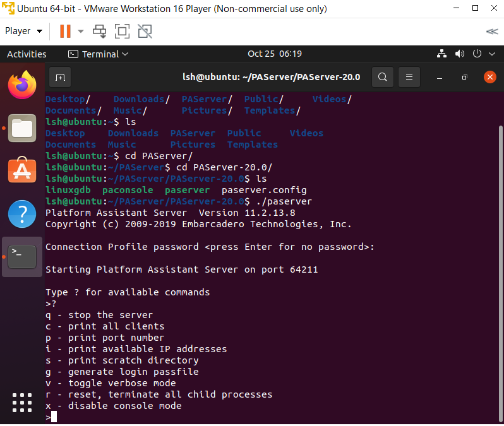This screenshot has height=426, width=504.
Task: Open the clock and calendar showing Oct 25 06:19
Action: (275, 54)
